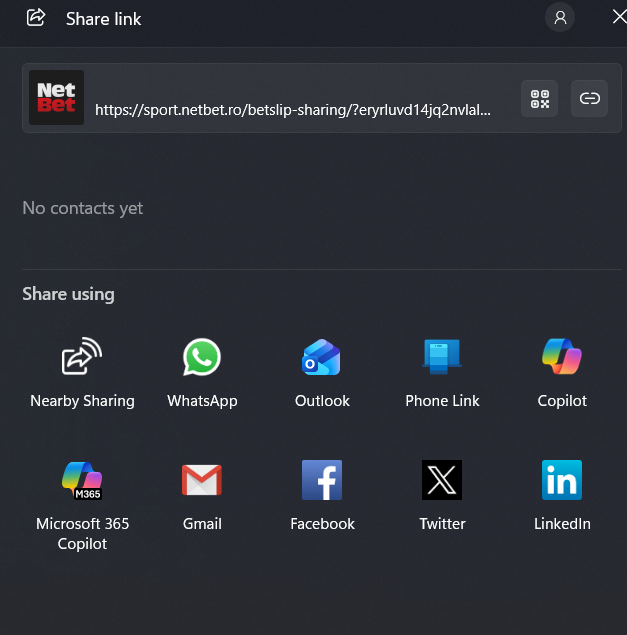Click the 'Share link' title text
627x635 pixels.
(104, 19)
